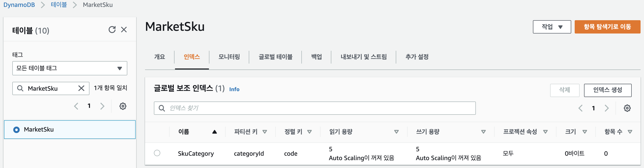
Task: Click the magnifier icon in index search
Action: pos(162,108)
